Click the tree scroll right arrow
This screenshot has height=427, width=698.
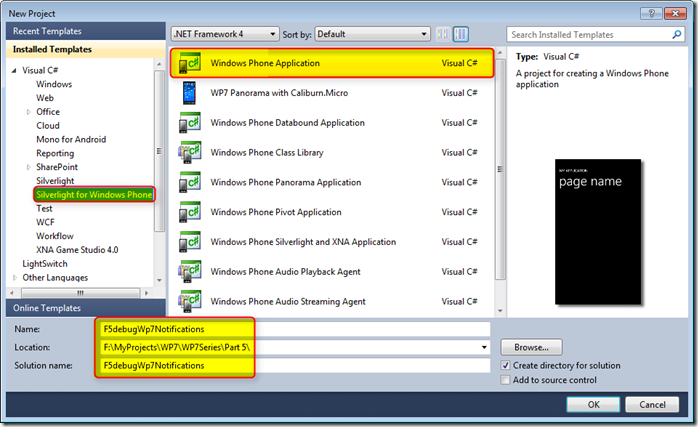pos(146,293)
